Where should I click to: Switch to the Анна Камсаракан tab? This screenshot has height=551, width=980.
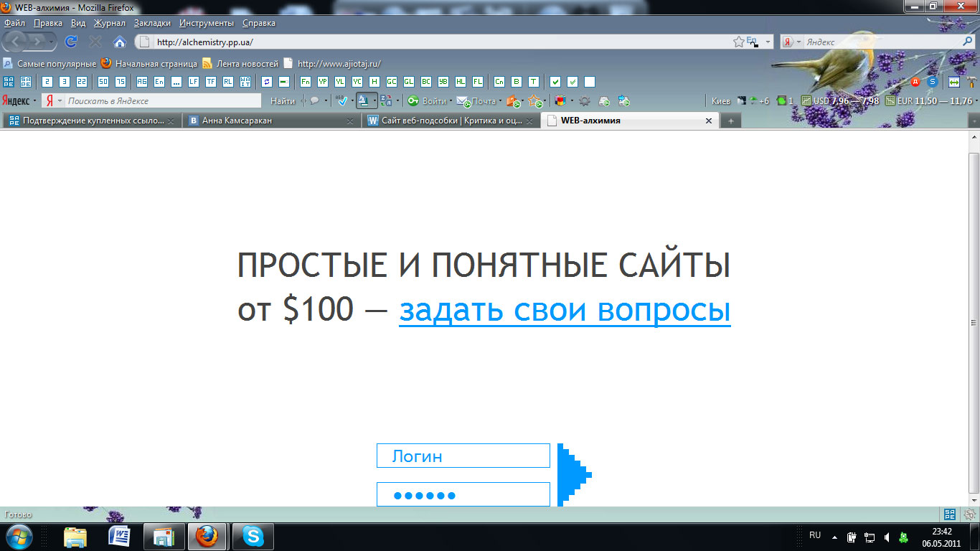pos(237,121)
